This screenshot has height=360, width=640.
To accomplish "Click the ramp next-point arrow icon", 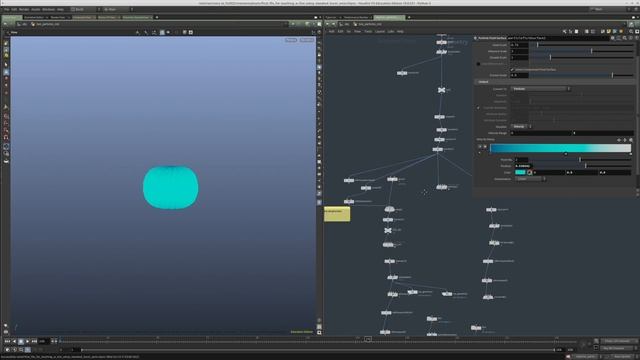I will click(x=625, y=140).
